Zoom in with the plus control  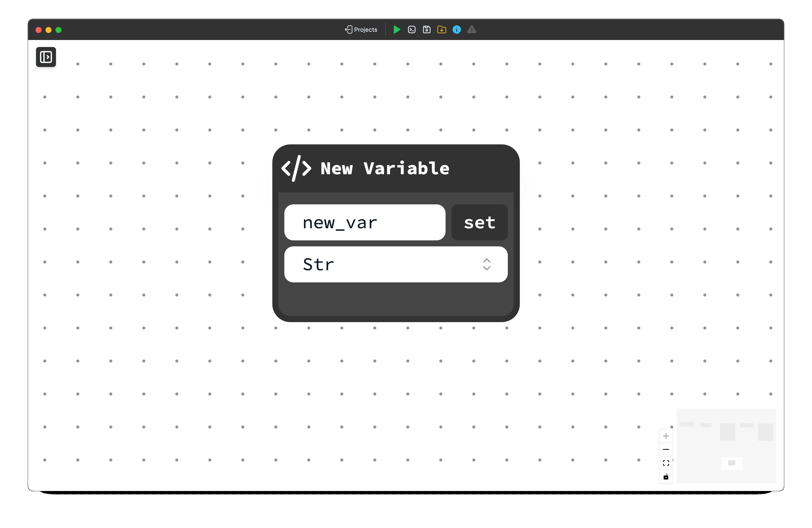point(666,436)
